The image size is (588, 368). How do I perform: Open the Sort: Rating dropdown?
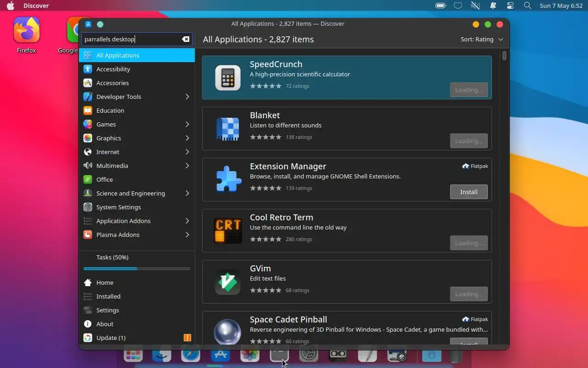coord(482,39)
